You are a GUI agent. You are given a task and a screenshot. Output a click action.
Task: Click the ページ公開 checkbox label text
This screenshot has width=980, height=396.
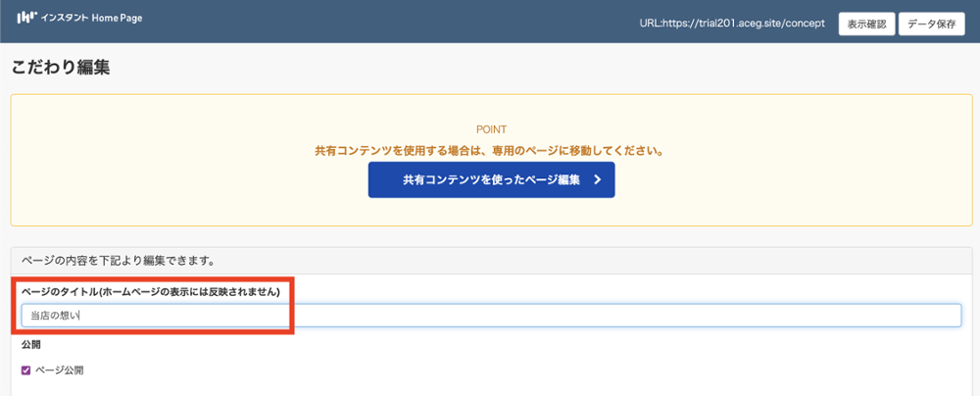coord(59,371)
